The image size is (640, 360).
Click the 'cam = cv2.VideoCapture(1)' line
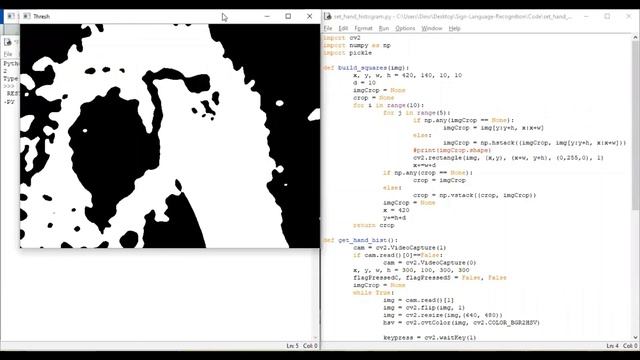tap(400, 248)
